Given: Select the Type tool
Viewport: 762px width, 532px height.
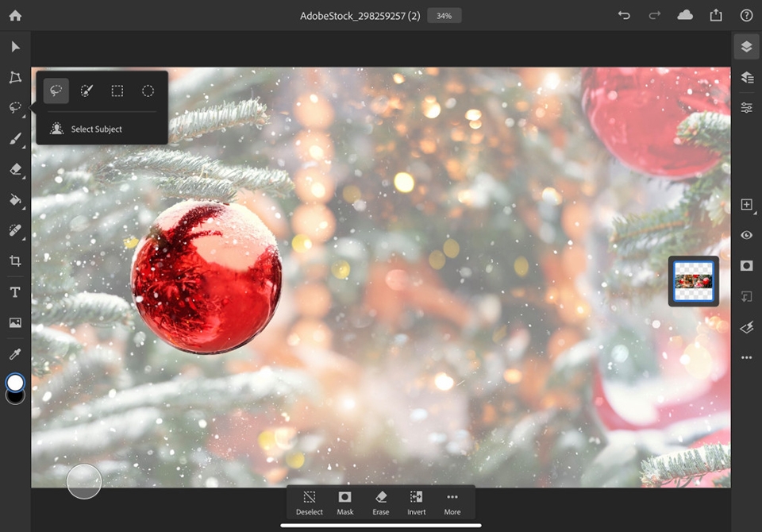Looking at the screenshot, I should point(14,291).
